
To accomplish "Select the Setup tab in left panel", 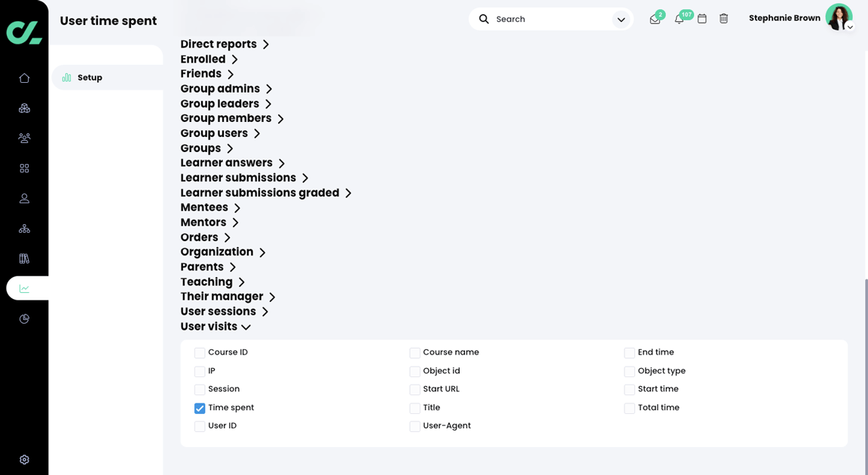I will (x=108, y=78).
